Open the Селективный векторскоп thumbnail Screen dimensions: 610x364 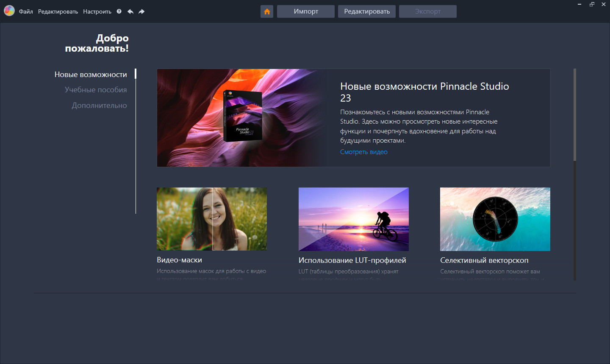pyautogui.click(x=495, y=219)
